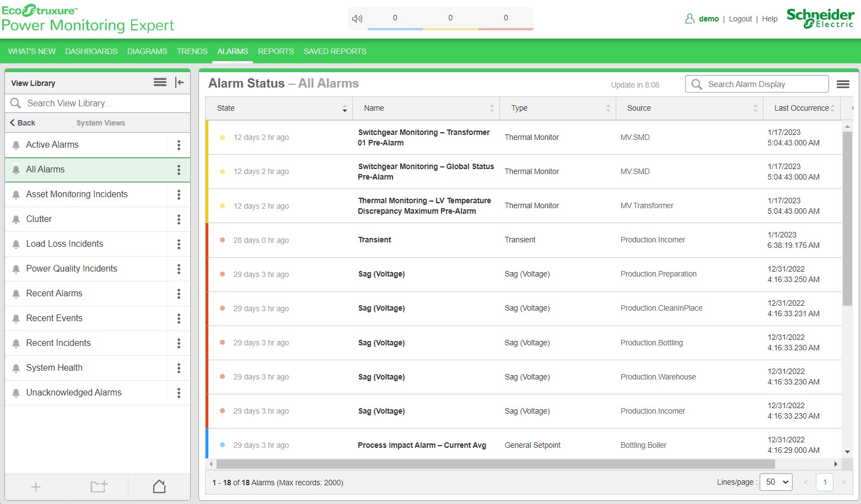The width and height of the screenshot is (861, 504).
Task: Click the home icon in library footer
Action: [159, 486]
